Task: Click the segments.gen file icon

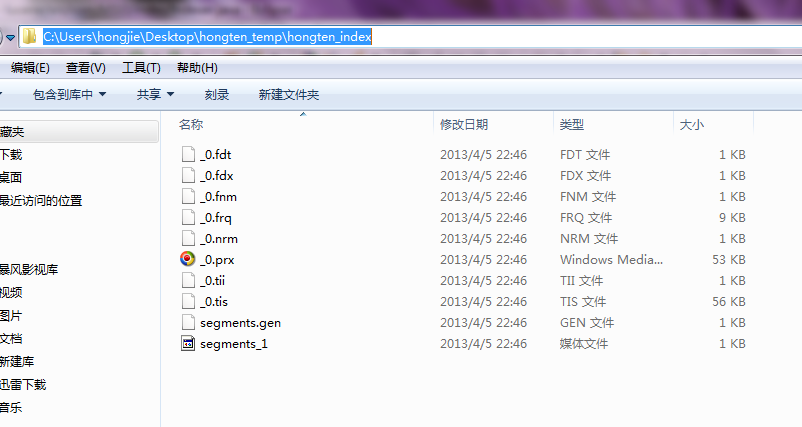Action: tap(188, 322)
